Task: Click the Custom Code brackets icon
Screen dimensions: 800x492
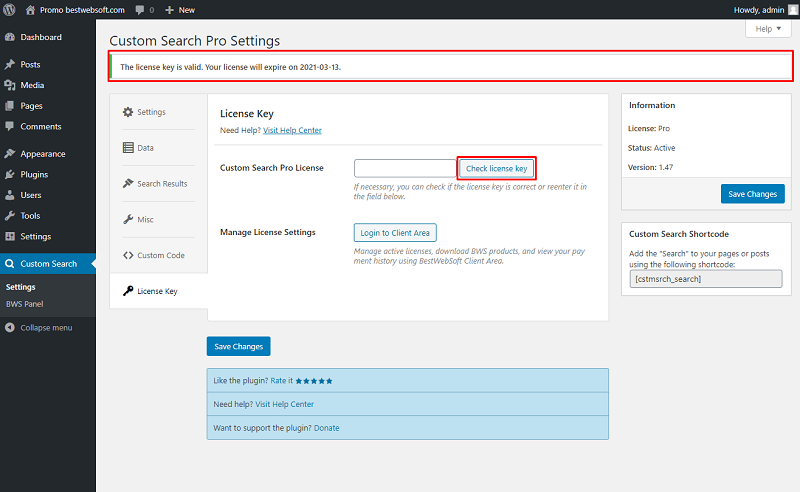Action: [x=128, y=255]
